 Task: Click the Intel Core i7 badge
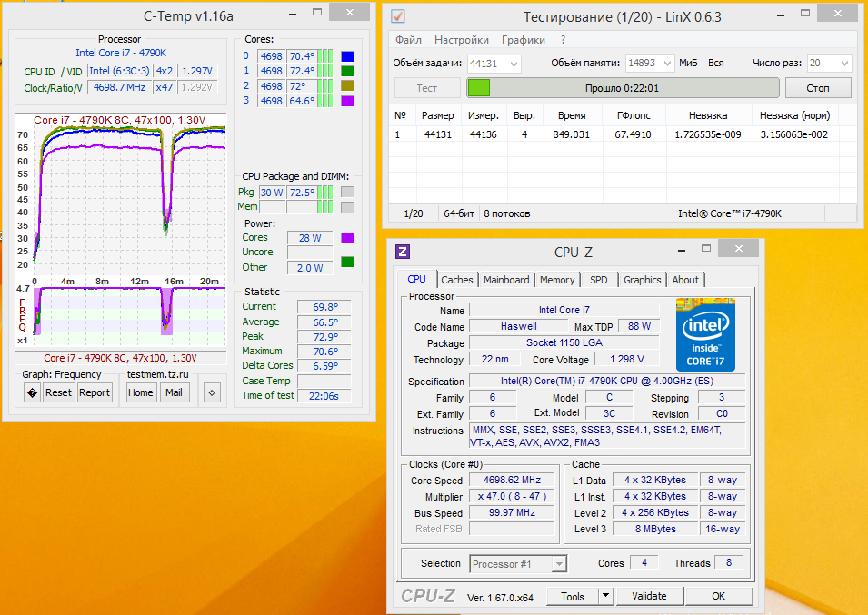tap(704, 333)
